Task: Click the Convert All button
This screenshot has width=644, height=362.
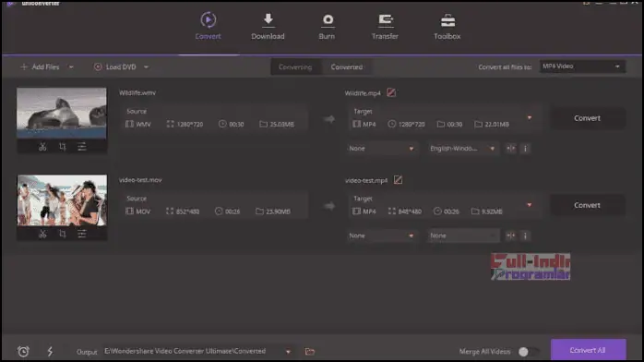Action: coord(588,350)
